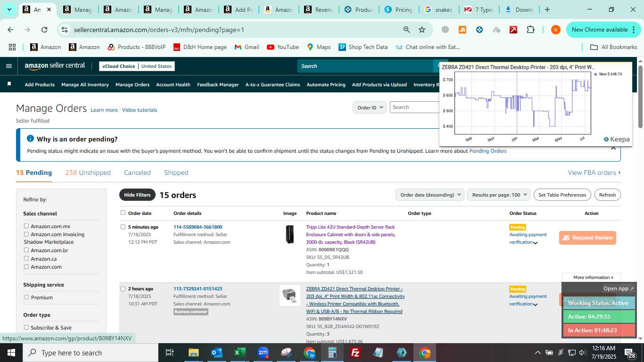Image resolution: width=644 pixels, height=362 pixels.
Task: Open the Extensions puzzle icon
Action: 530,30
